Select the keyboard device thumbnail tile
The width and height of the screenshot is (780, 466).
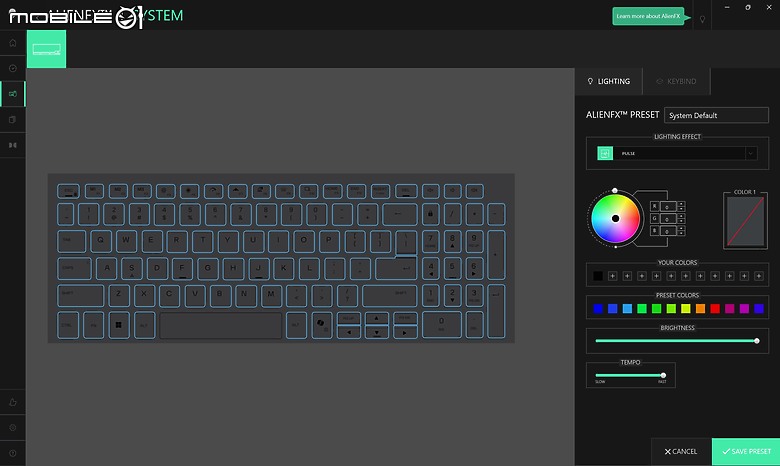[x=46, y=49]
